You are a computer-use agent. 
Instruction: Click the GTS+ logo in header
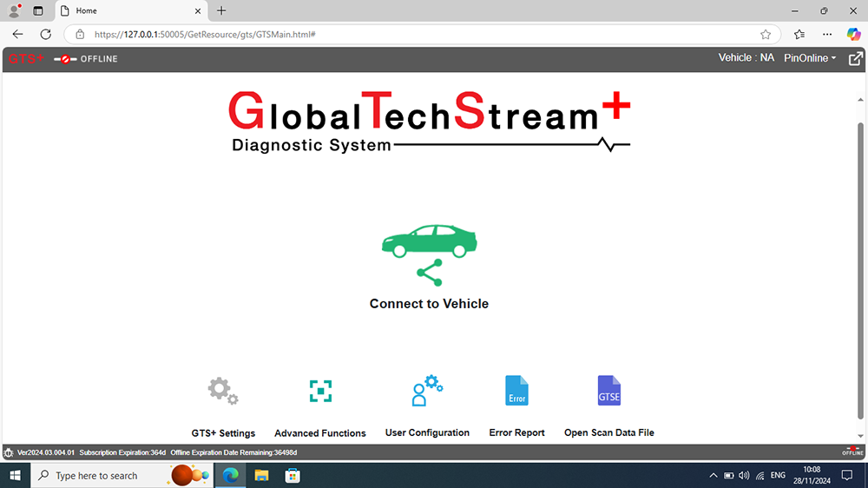click(26, 59)
